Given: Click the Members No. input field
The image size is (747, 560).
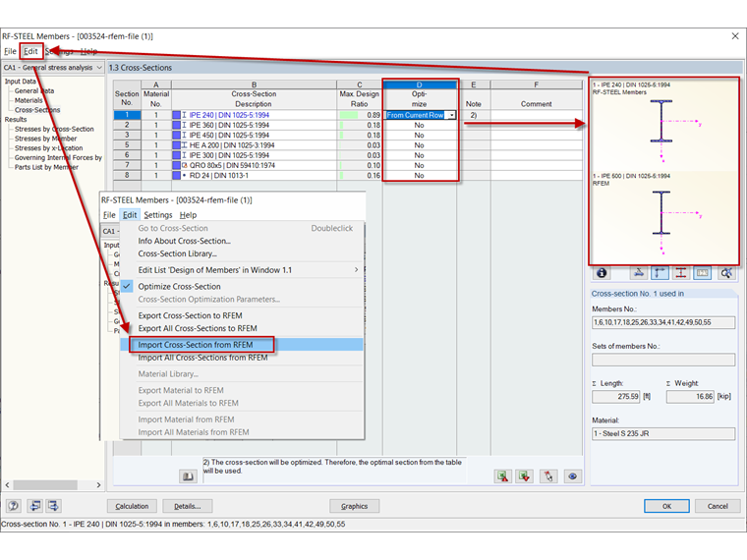Looking at the screenshot, I should tap(663, 322).
